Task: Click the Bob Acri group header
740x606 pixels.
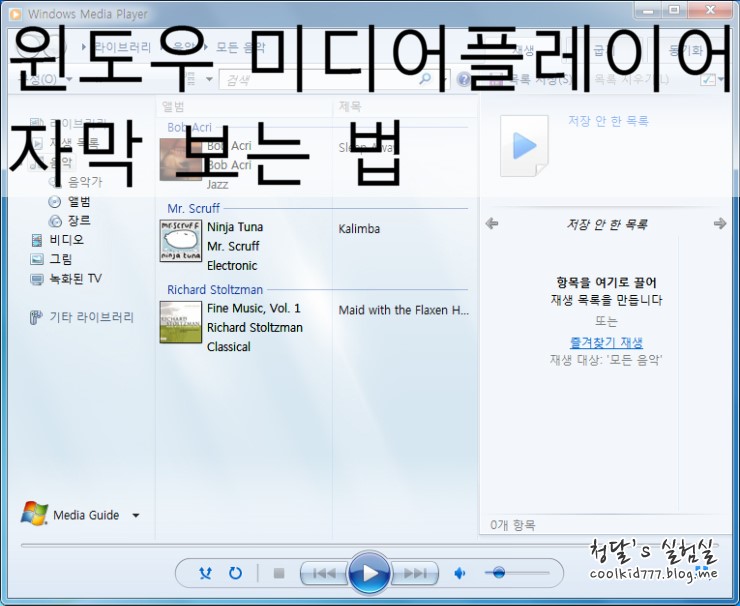Action: point(189,127)
